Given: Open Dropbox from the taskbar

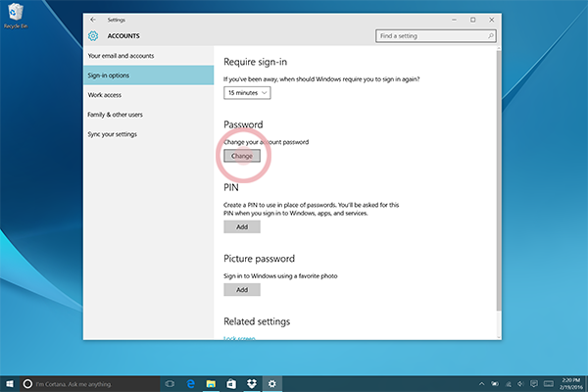Looking at the screenshot, I should pyautogui.click(x=252, y=384).
